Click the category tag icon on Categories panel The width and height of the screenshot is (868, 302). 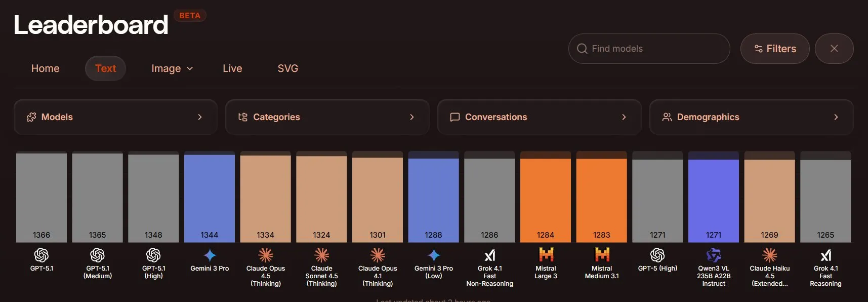(x=243, y=117)
